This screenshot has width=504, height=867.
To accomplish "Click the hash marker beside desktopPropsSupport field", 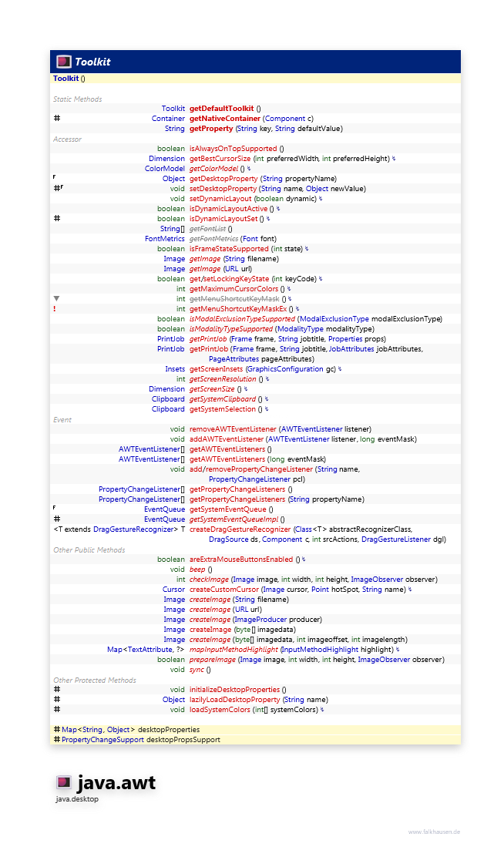I will pos(56,740).
